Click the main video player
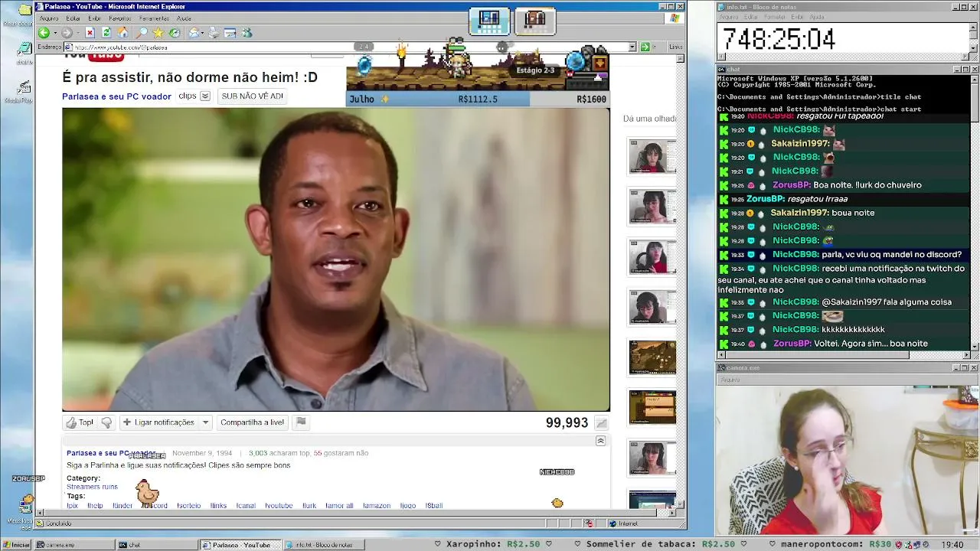The width and height of the screenshot is (980, 551). (336, 259)
